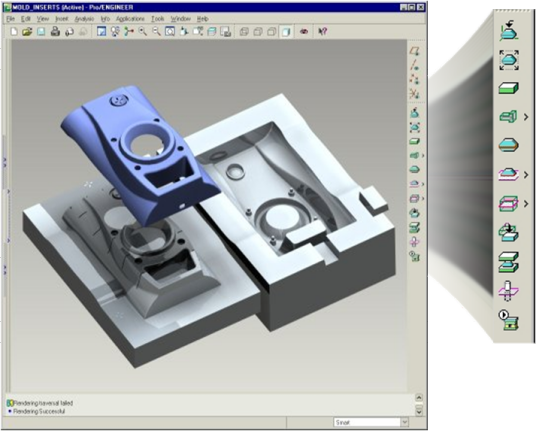The width and height of the screenshot is (536, 431).
Task: Open the Analysis menu
Action: (84, 19)
